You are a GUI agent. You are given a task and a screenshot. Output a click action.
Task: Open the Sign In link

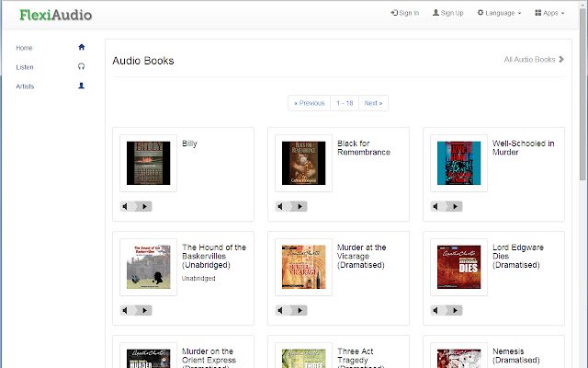[x=405, y=13]
